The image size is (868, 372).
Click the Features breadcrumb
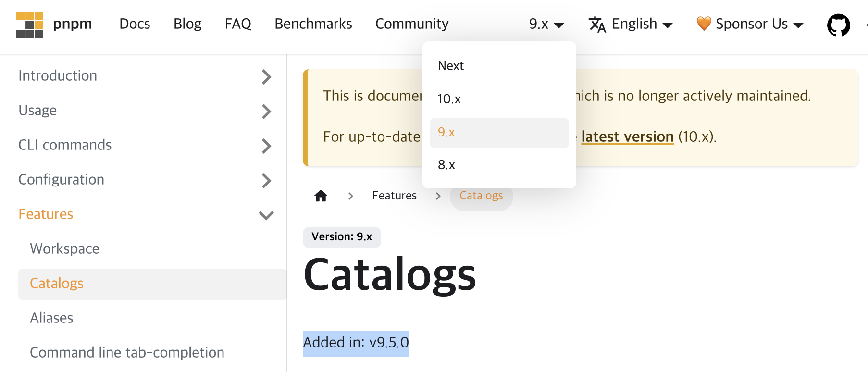tap(394, 196)
